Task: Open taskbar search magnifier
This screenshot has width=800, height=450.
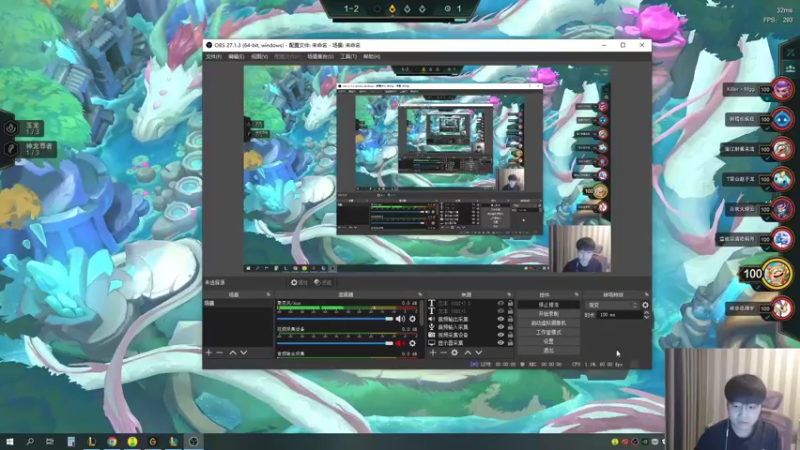Action: pyautogui.click(x=30, y=441)
